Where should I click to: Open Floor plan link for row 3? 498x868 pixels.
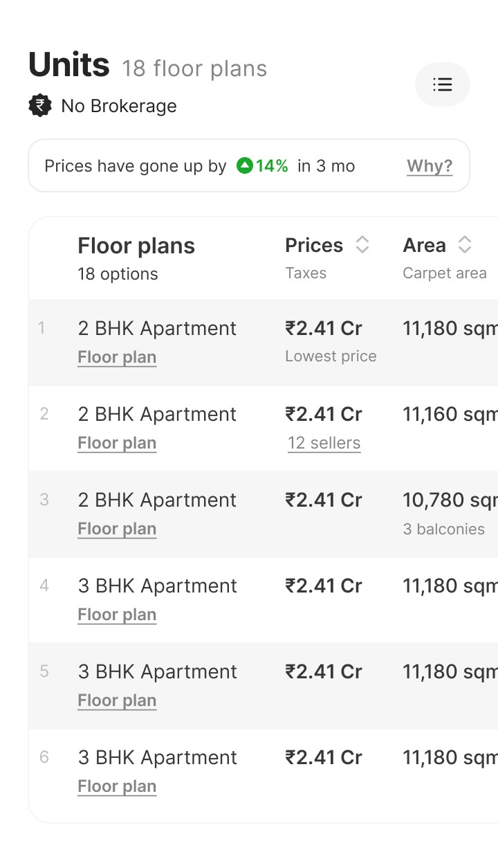coord(117,529)
